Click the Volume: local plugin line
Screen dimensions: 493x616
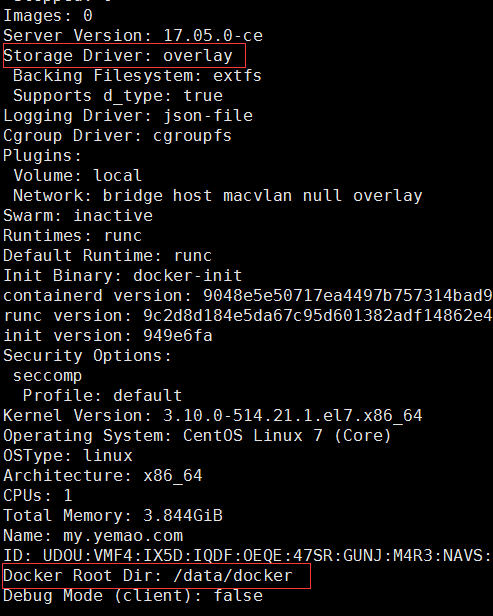(x=77, y=176)
